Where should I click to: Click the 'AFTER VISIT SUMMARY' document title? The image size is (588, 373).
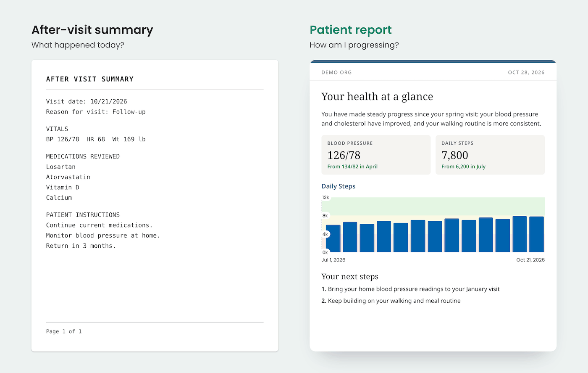90,79
